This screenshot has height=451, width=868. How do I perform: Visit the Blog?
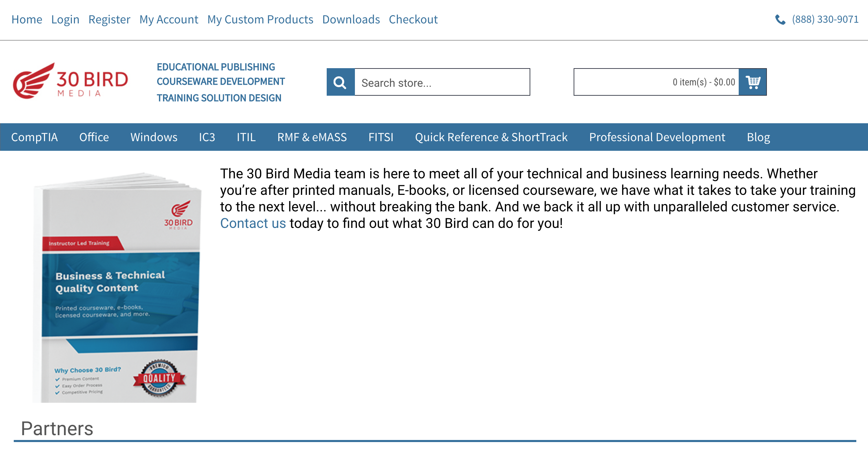click(758, 137)
